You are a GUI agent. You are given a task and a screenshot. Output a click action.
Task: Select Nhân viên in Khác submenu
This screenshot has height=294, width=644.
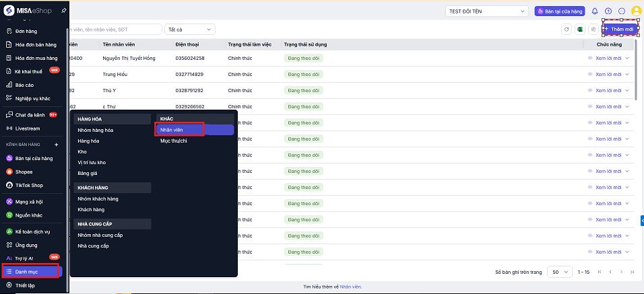click(x=195, y=130)
